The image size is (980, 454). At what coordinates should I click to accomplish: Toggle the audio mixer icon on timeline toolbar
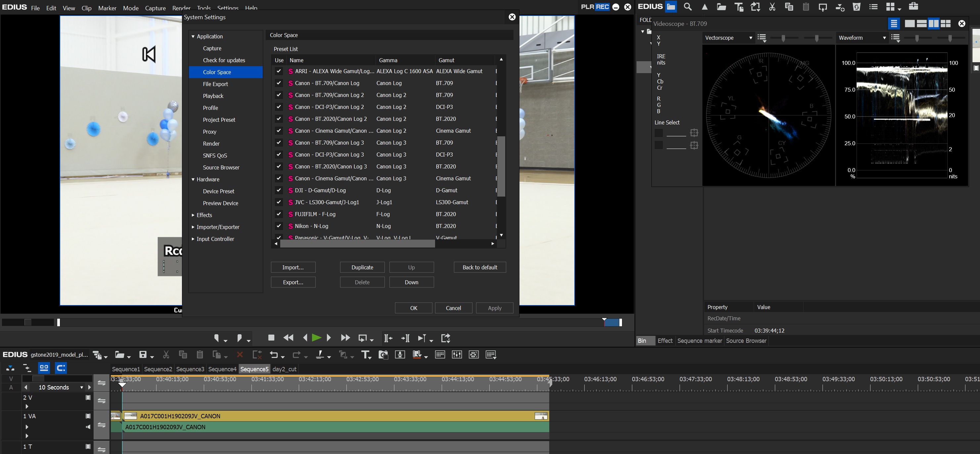click(x=457, y=355)
